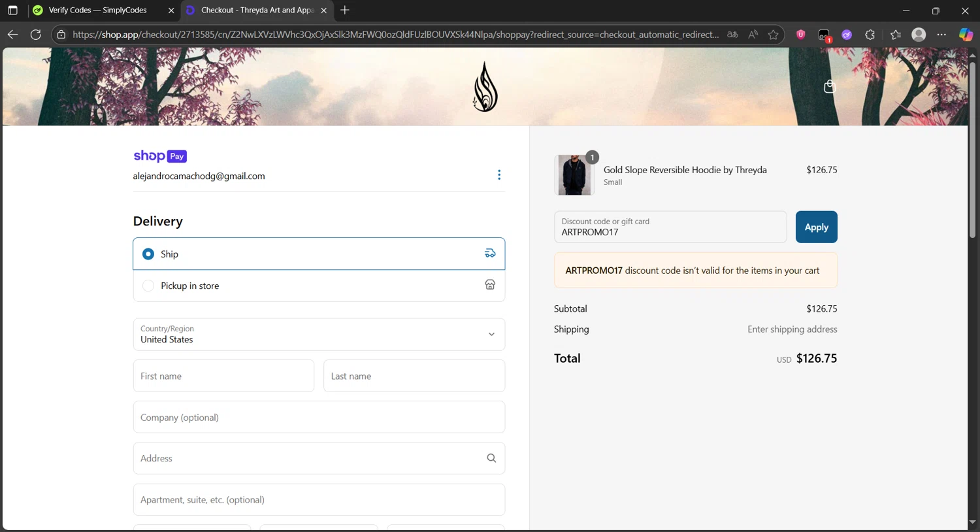Click the browser address bar URL
Screen dimensions: 980x532
click(x=395, y=35)
